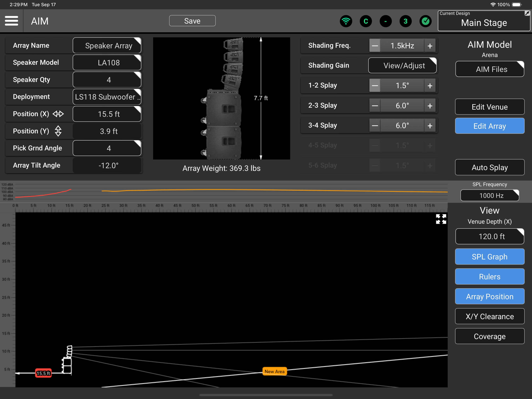
Task: Tap the system Wi-Fi icon in status bar
Action: [x=493, y=5]
